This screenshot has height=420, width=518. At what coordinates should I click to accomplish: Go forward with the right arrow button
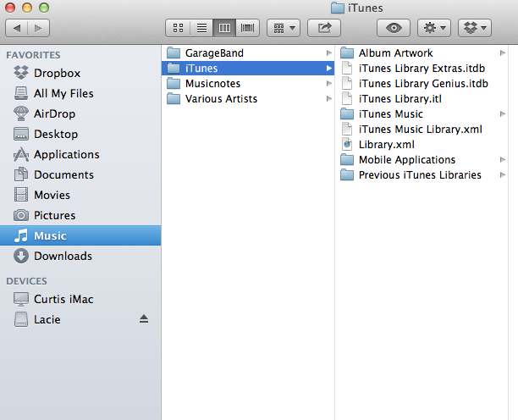39,28
